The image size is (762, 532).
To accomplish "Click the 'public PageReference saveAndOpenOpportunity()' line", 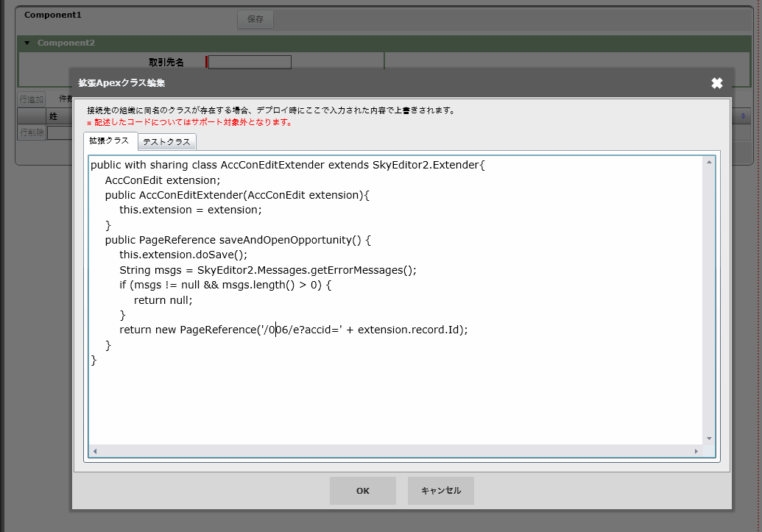I will (x=238, y=240).
